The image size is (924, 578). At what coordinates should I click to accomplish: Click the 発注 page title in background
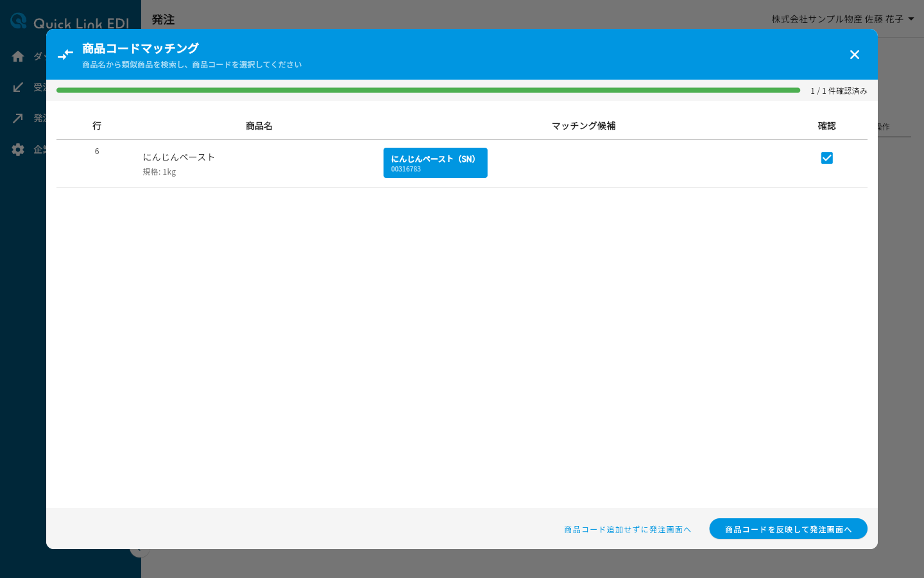coord(163,20)
